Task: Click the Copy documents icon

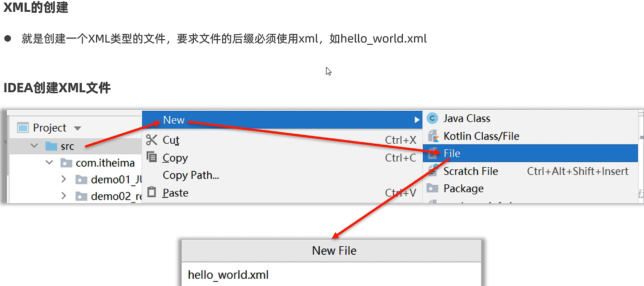Action: [x=152, y=157]
